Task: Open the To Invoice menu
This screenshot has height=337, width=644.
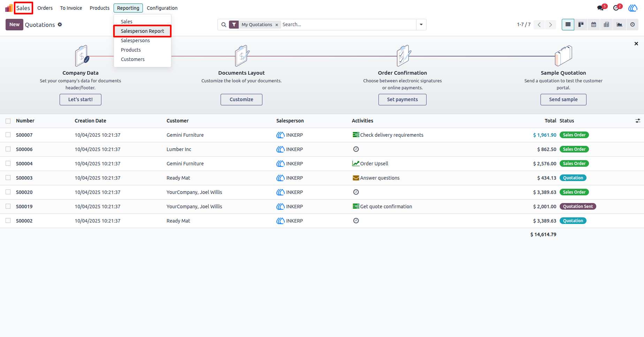Action: (x=71, y=8)
